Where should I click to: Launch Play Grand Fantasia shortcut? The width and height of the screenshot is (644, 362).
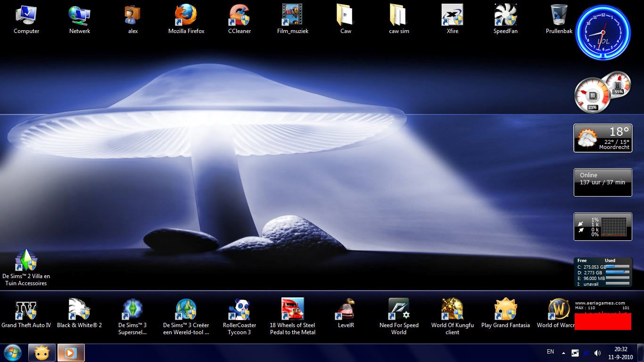click(x=505, y=313)
